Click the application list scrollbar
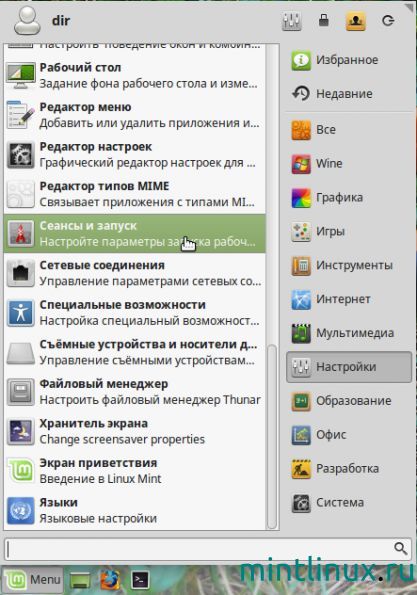This screenshot has width=417, height=595. 272,436
